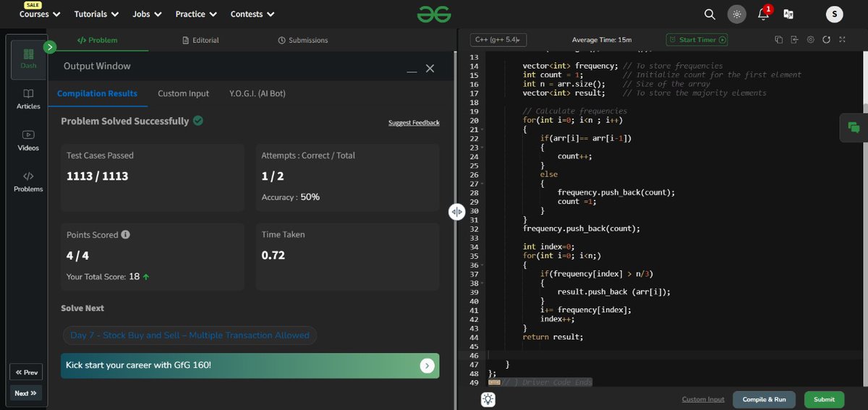
Task: Toggle fullscreen editor icon
Action: point(842,40)
